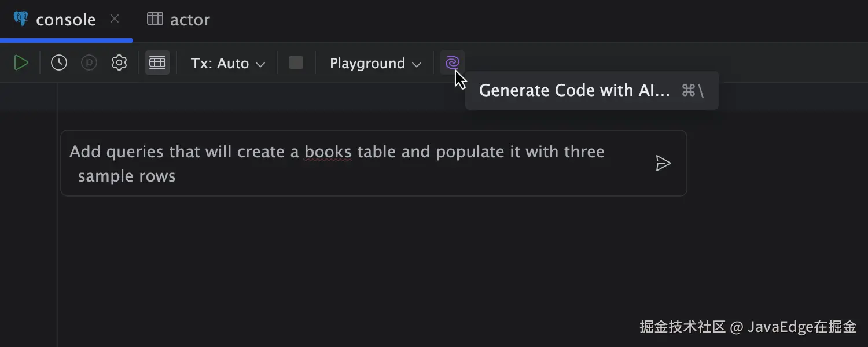Click the purple AI spiral icon
Viewport: 868px width, 347px height.
point(453,62)
